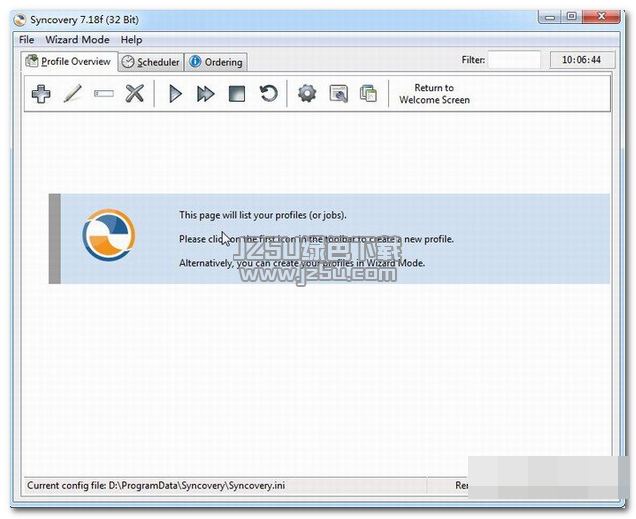This screenshot has width=636, height=519.
Task: Stop running profile with square icon
Action: pos(237,94)
